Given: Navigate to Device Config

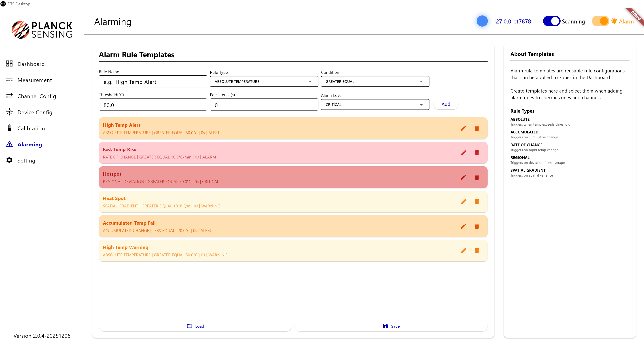Looking at the screenshot, I should click(x=35, y=112).
